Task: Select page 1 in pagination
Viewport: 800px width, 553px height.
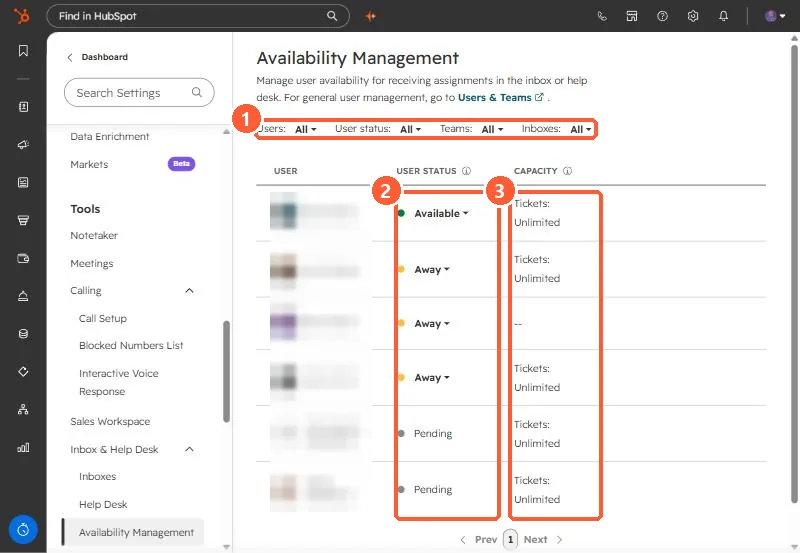Action: click(x=510, y=539)
